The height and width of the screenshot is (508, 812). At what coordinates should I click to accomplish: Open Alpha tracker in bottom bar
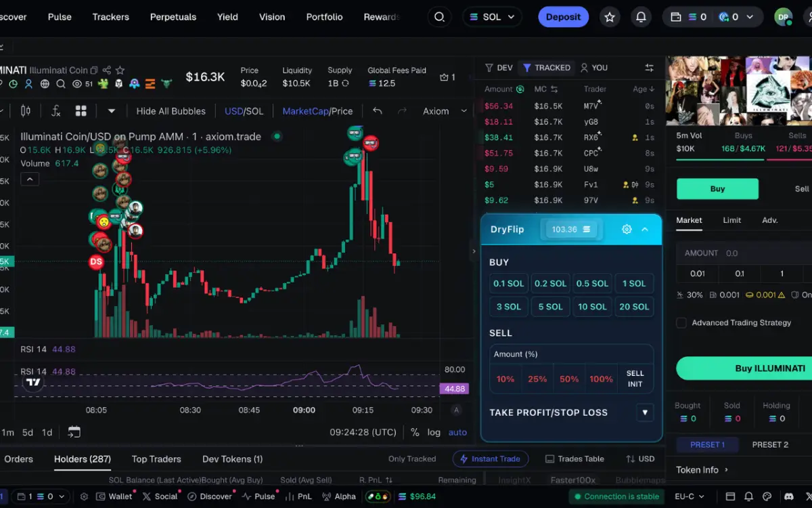pos(338,496)
